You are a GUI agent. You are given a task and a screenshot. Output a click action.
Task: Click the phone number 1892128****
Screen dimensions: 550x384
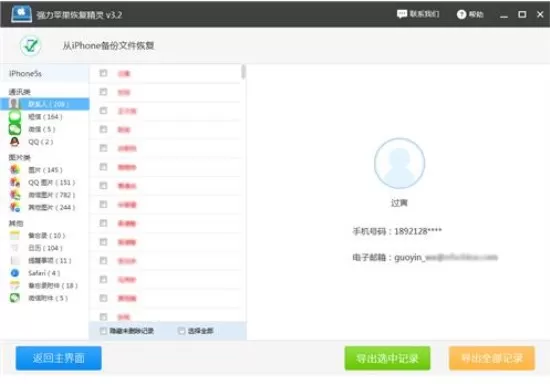point(418,231)
